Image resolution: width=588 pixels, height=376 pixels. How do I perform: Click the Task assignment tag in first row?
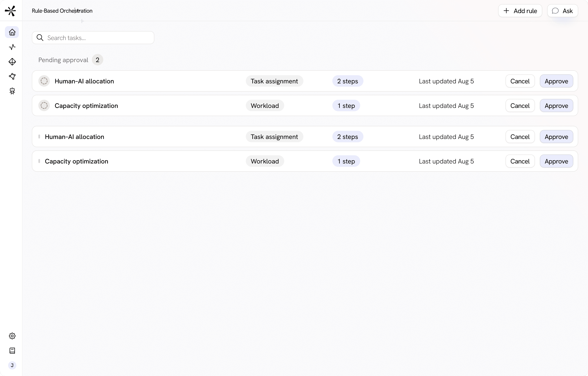274,81
